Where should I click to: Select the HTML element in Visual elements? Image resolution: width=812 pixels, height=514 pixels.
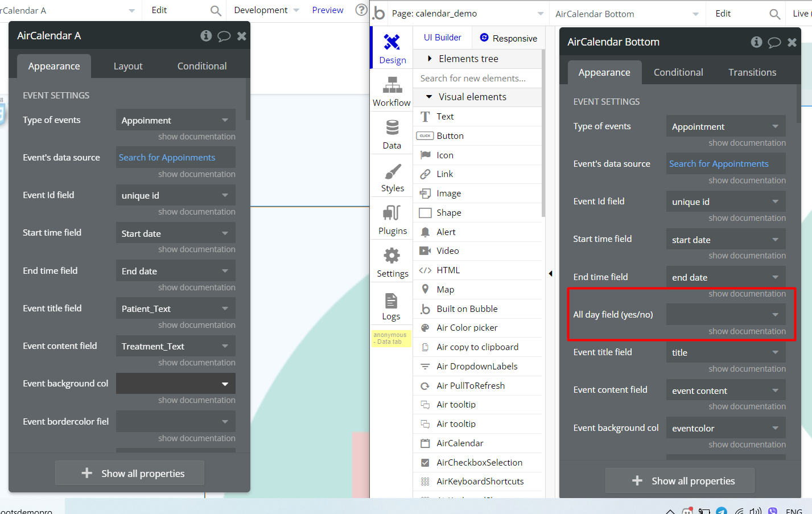coord(477,270)
